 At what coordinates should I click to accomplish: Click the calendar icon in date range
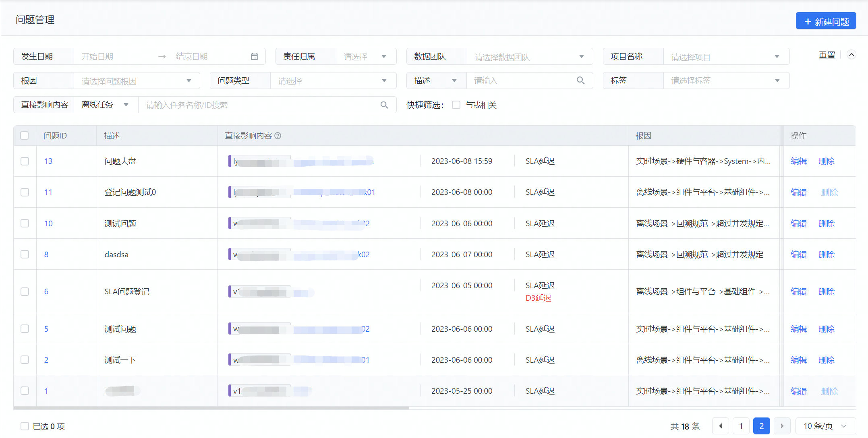(254, 57)
